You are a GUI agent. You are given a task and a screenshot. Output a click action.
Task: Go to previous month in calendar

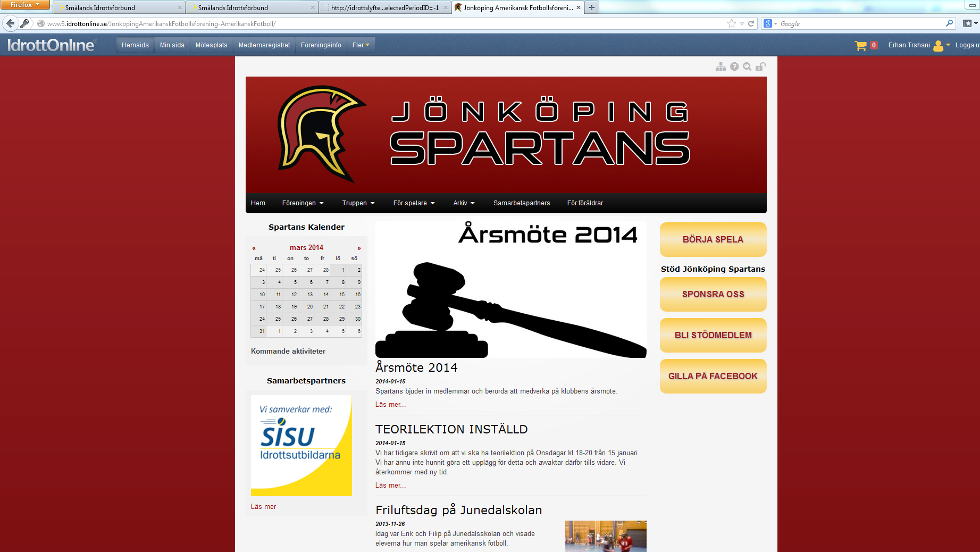(254, 248)
